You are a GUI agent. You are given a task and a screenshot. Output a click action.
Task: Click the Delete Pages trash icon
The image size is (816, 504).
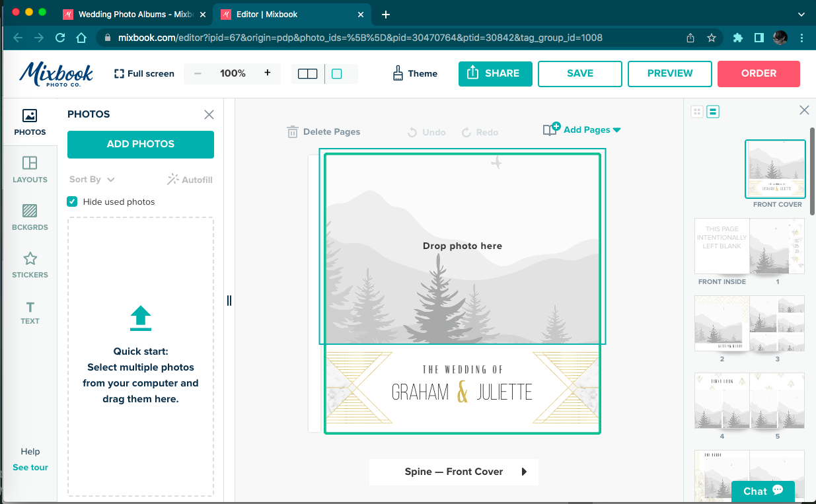pos(293,131)
